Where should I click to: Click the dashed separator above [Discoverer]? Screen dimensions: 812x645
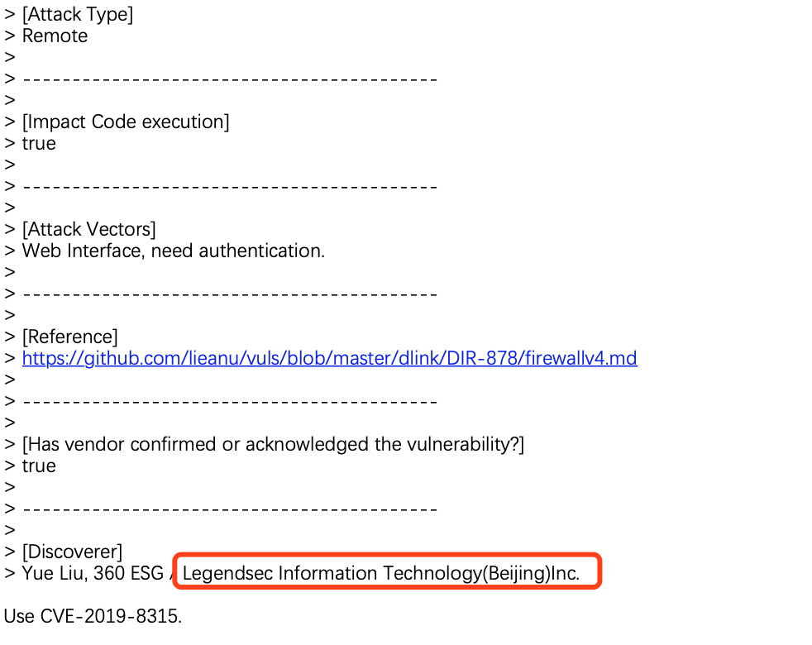[230, 509]
